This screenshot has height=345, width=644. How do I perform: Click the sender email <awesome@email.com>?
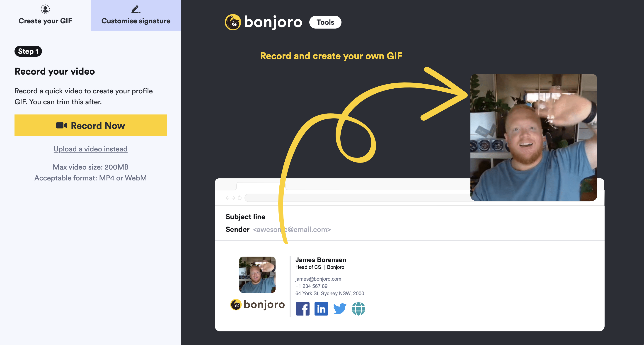292,229
